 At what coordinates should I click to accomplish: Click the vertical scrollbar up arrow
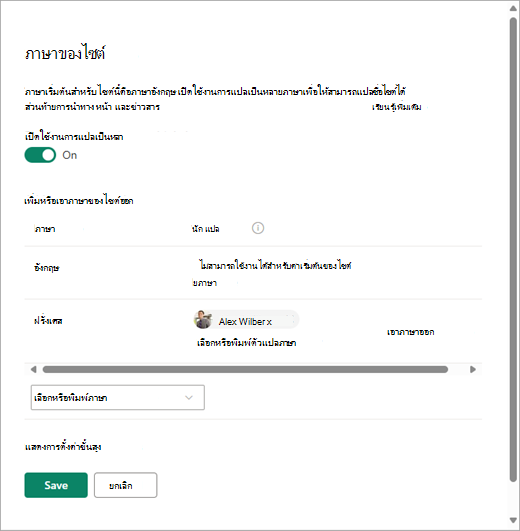pos(514,8)
